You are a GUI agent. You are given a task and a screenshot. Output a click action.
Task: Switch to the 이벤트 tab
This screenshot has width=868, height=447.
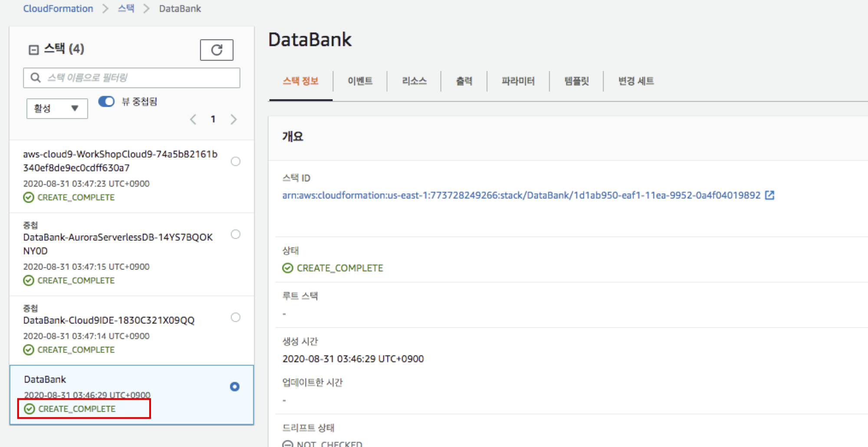(360, 81)
